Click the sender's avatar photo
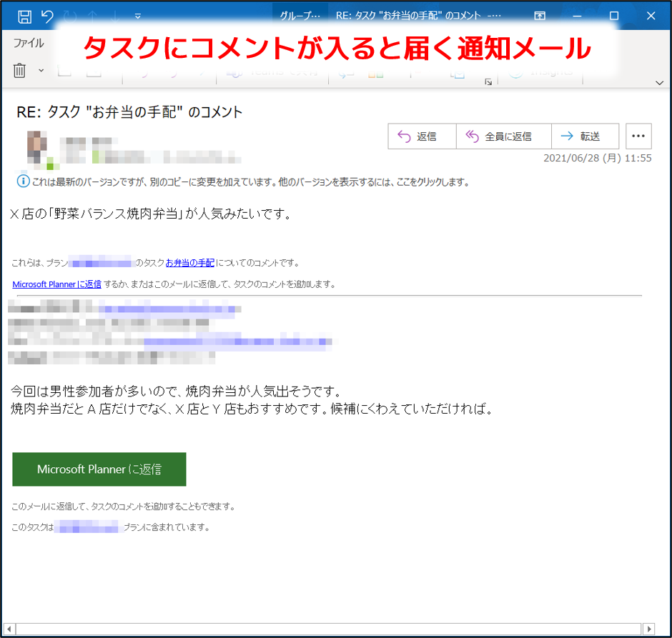The width and height of the screenshot is (672, 638). 37,147
